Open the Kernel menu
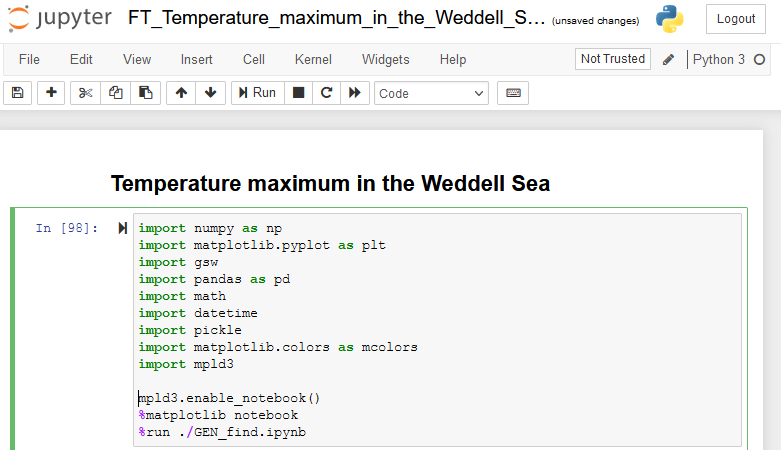The image size is (781, 450). pyautogui.click(x=313, y=59)
